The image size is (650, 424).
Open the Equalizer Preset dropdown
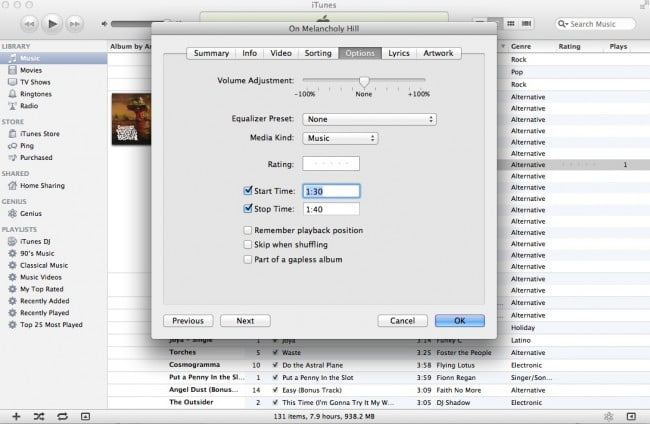(x=369, y=119)
